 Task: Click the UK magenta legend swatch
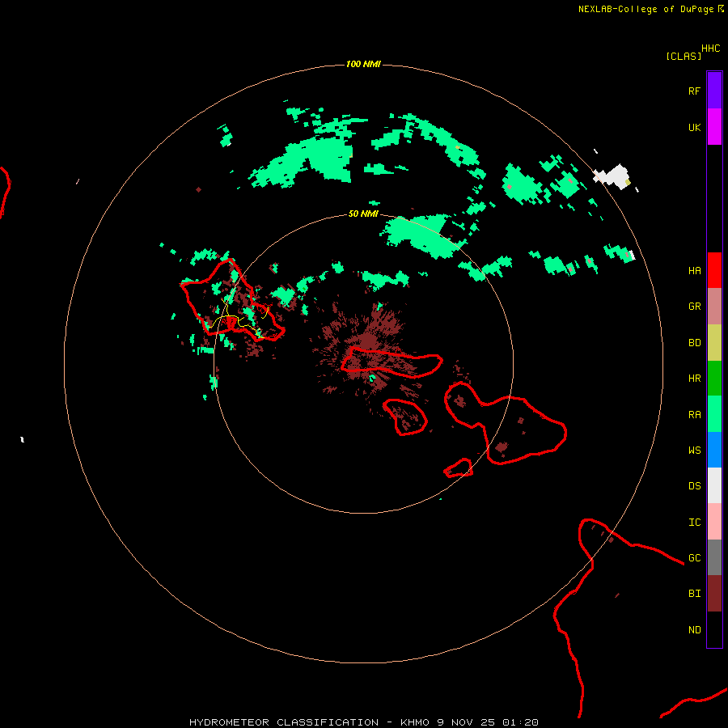click(714, 127)
